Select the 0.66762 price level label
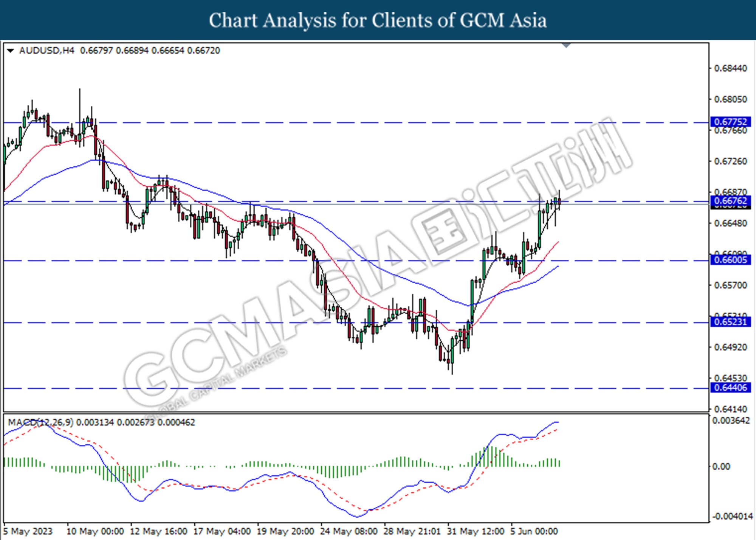The image size is (756, 540). 730,200
